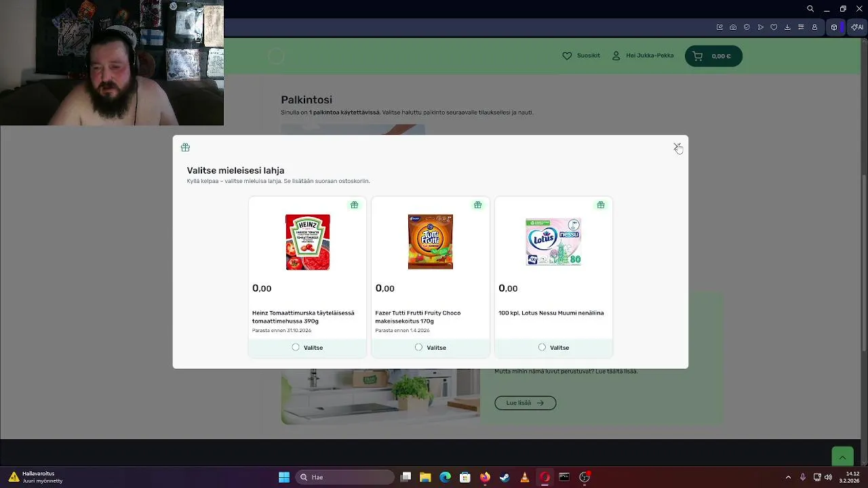Click the microphone tray icon
The height and width of the screenshot is (488, 868).
click(x=803, y=477)
